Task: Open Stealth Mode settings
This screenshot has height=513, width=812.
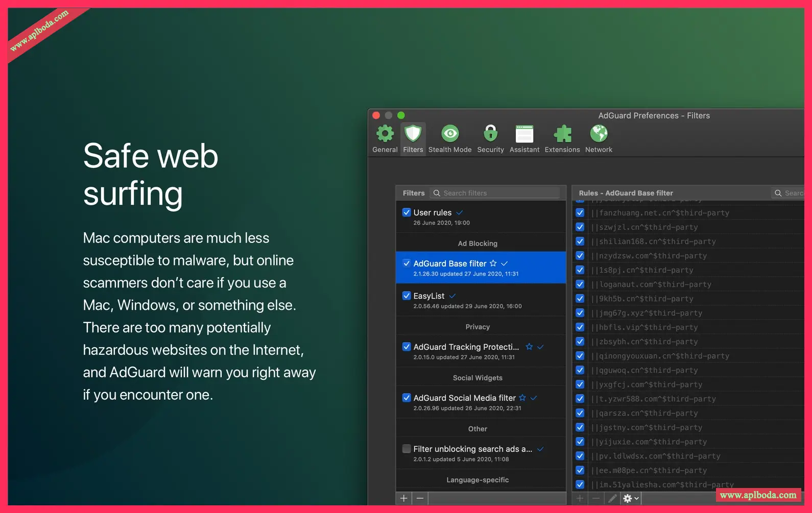Action: pos(450,139)
